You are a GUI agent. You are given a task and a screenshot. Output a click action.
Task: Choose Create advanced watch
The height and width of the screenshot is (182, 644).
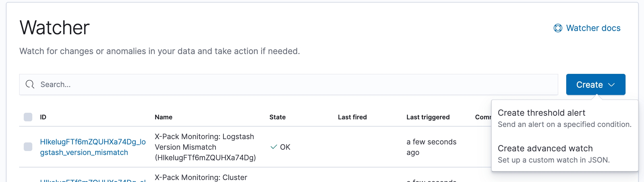click(x=545, y=148)
